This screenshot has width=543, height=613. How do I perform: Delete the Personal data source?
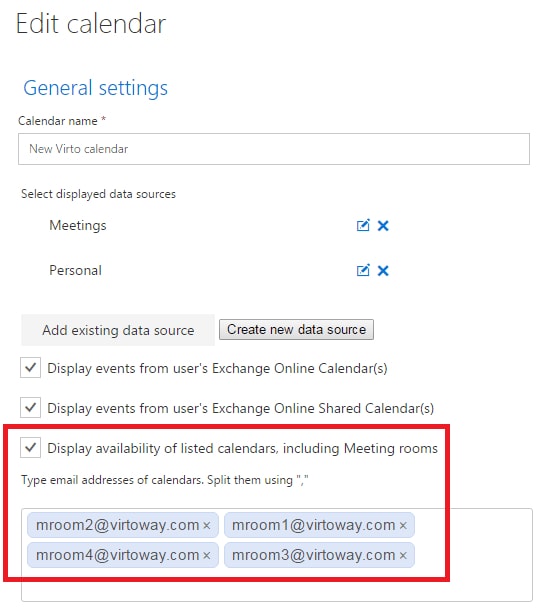(383, 271)
